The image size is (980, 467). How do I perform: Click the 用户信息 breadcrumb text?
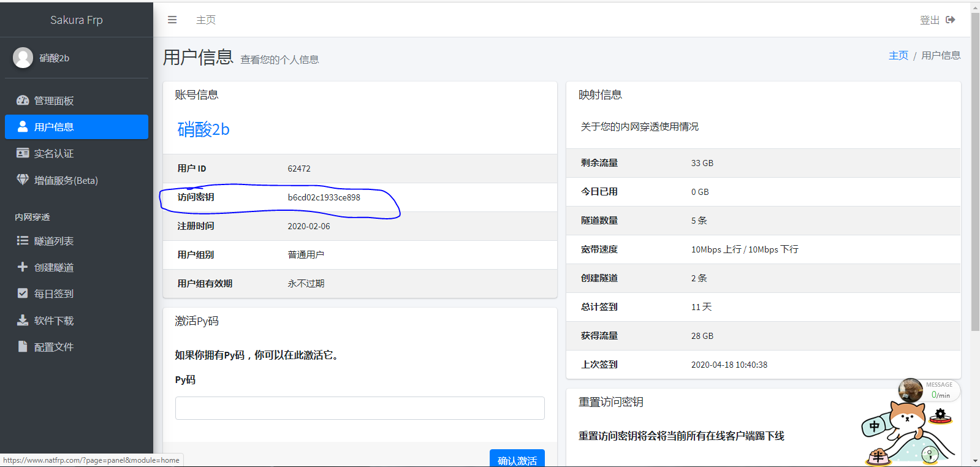tap(941, 55)
